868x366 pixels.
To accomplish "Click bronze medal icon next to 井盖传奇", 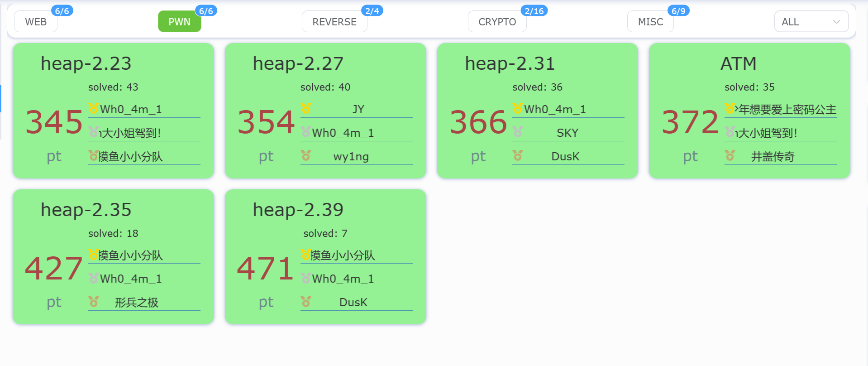I will [x=730, y=155].
